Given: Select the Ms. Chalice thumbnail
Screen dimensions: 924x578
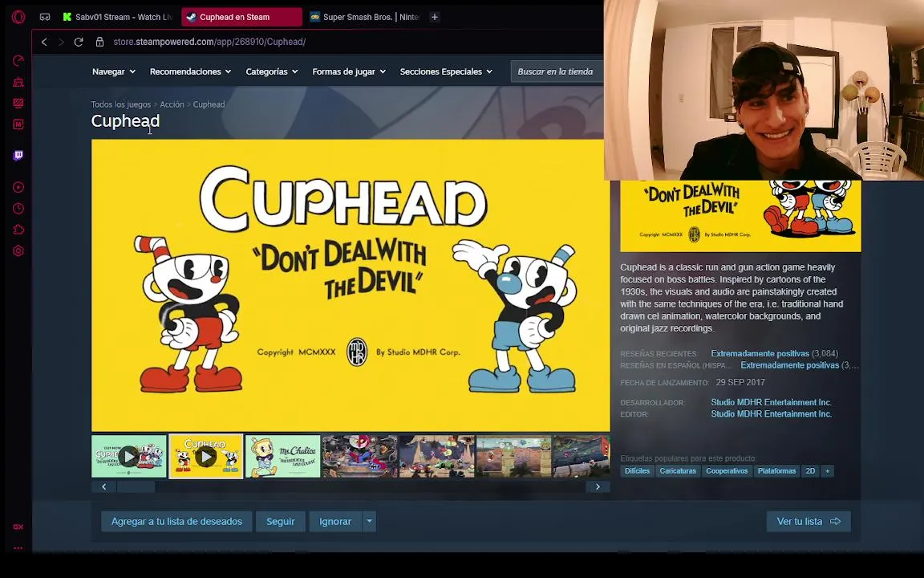Looking at the screenshot, I should 283,457.
